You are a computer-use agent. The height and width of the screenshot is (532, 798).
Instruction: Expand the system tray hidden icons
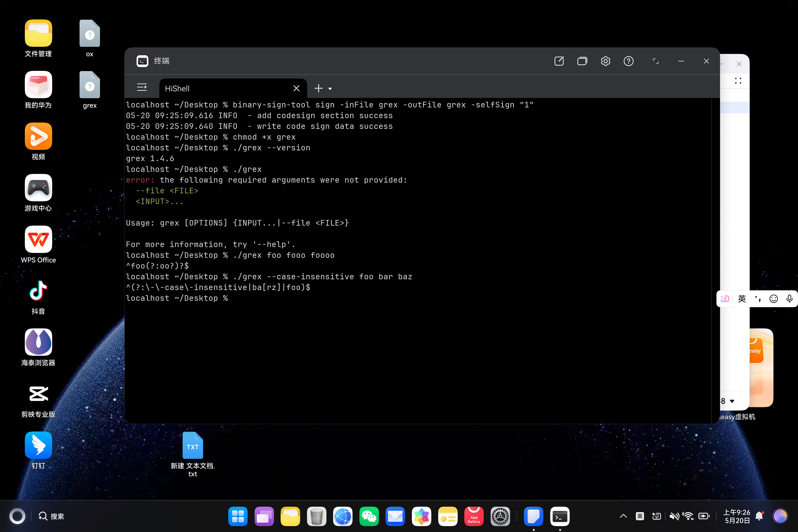[x=623, y=516]
